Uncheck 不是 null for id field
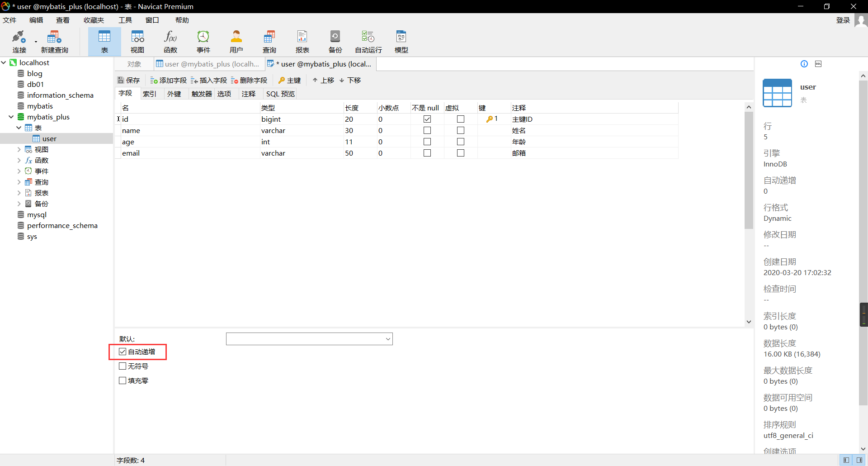 427,119
